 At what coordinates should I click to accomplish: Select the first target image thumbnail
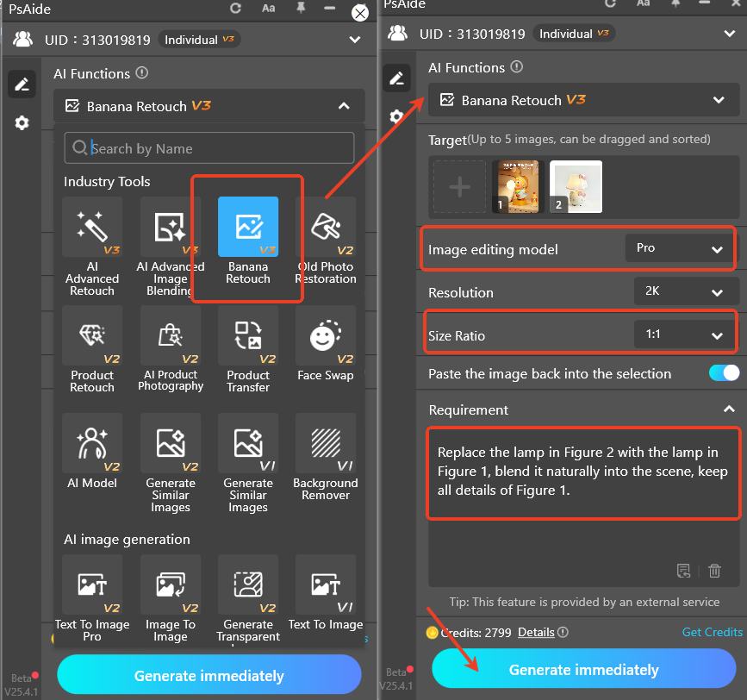516,186
